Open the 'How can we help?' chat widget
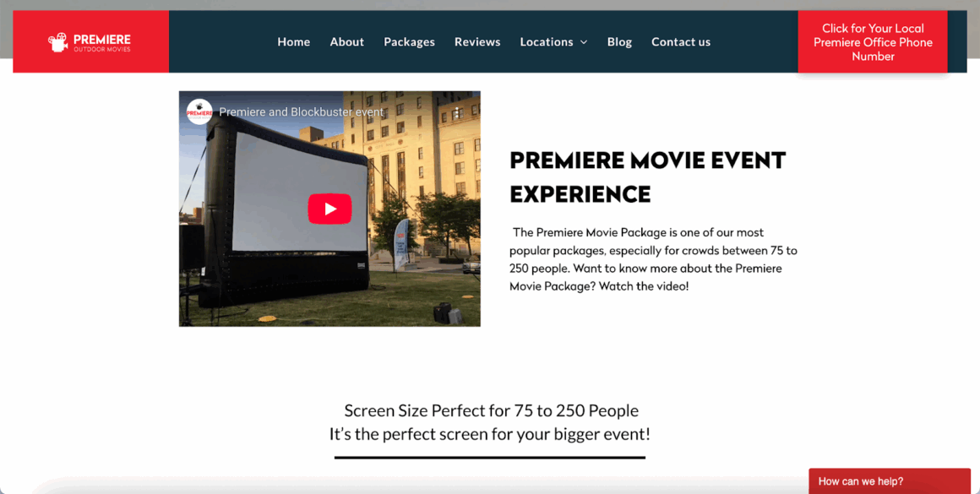This screenshot has height=494, width=980. click(x=890, y=481)
